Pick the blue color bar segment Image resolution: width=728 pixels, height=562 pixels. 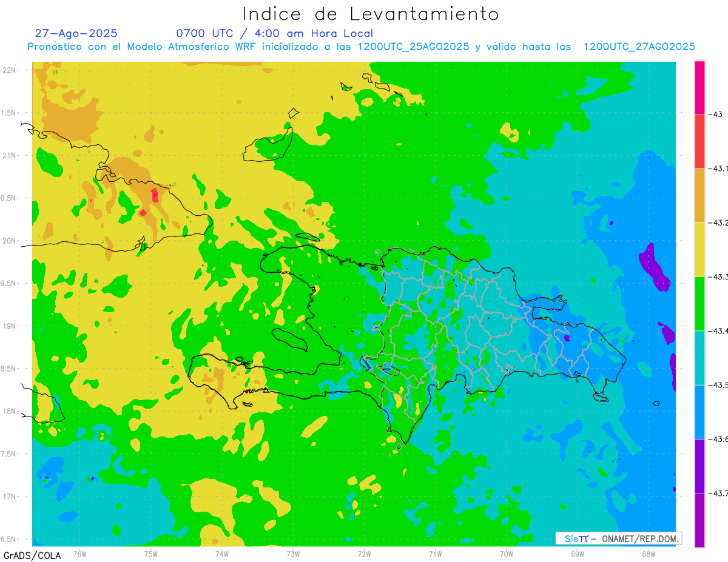[699, 412]
